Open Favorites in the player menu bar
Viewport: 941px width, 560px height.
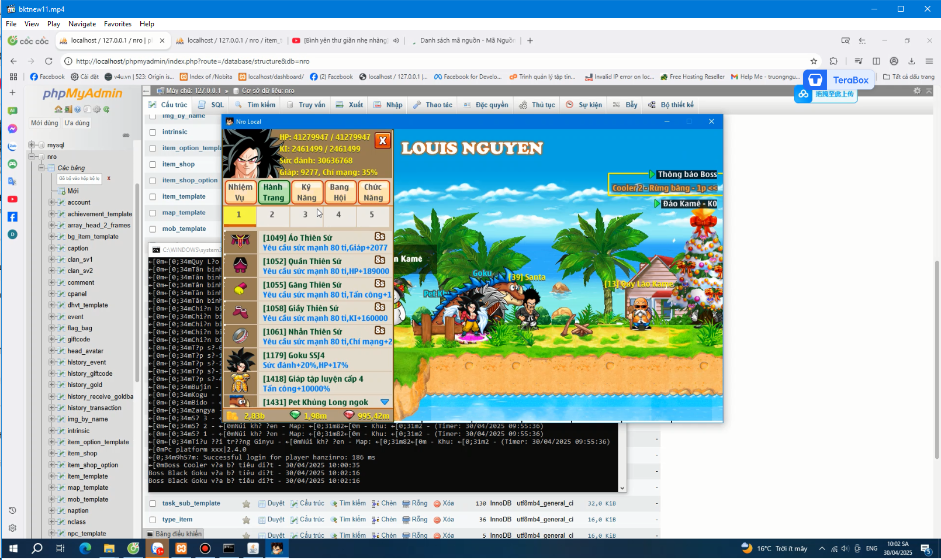(x=117, y=24)
